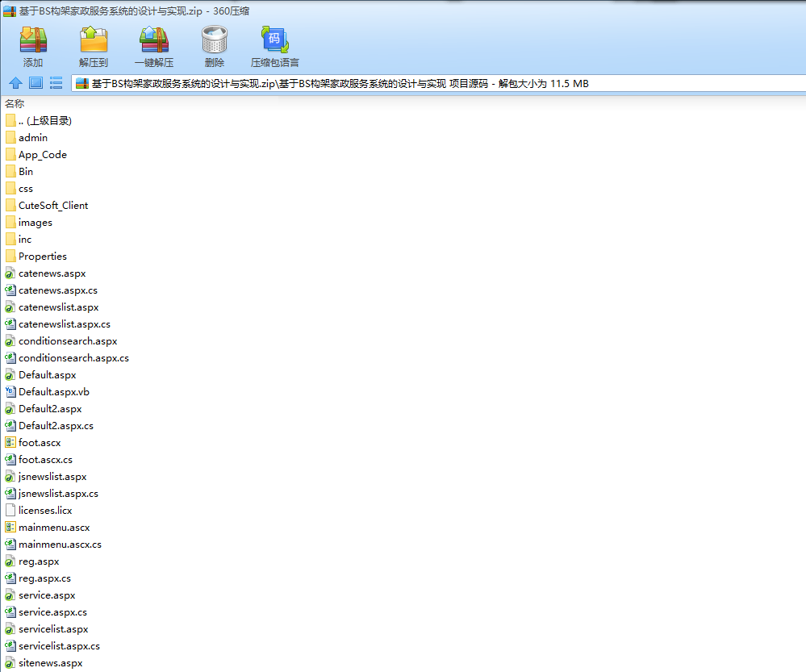Select catenewslist.aspx file name
The width and height of the screenshot is (806, 672).
[59, 307]
